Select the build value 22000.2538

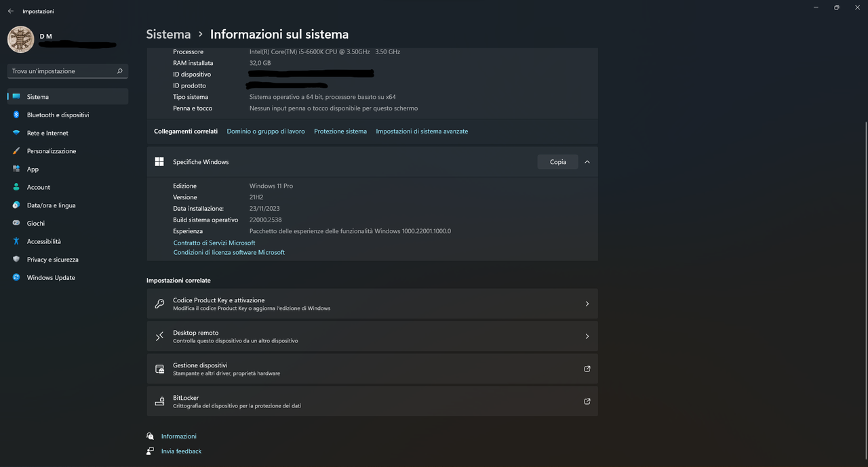[x=265, y=220]
